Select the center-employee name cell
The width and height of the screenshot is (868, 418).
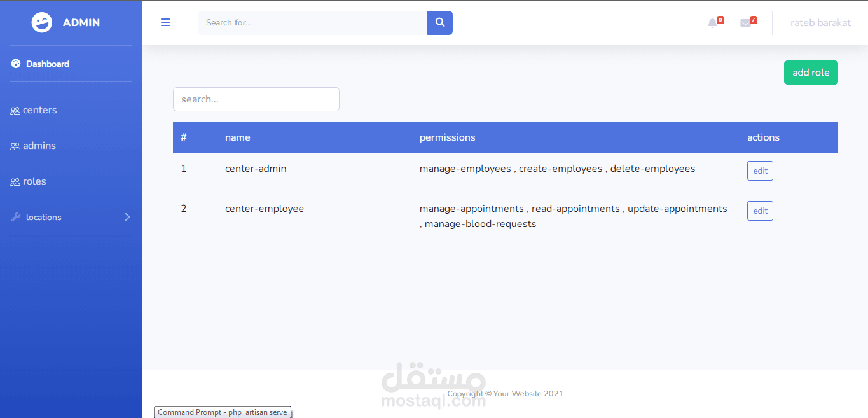coord(265,209)
